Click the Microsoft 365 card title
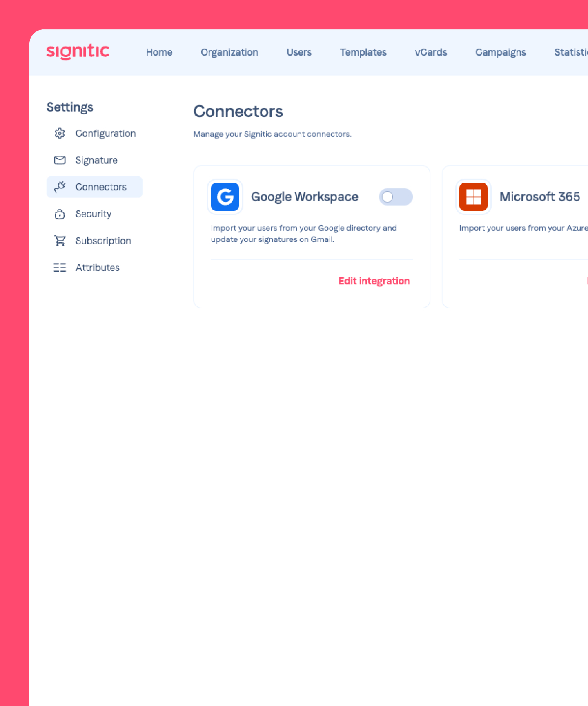The height and width of the screenshot is (706, 588). click(x=540, y=197)
